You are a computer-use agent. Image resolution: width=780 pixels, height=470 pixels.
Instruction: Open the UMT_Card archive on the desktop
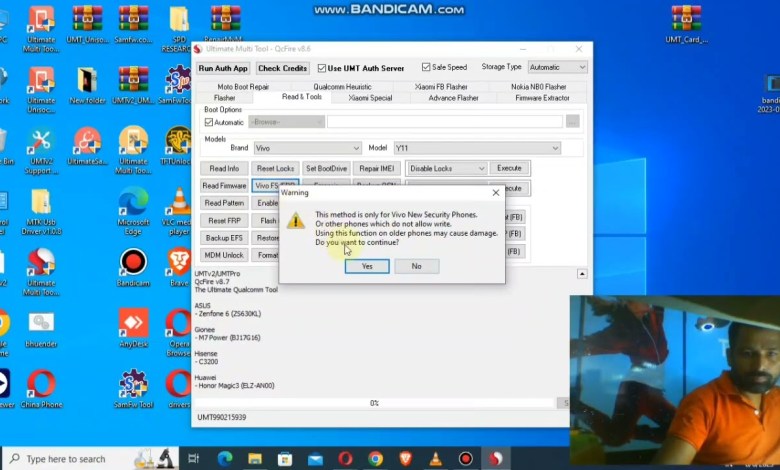pos(686,22)
